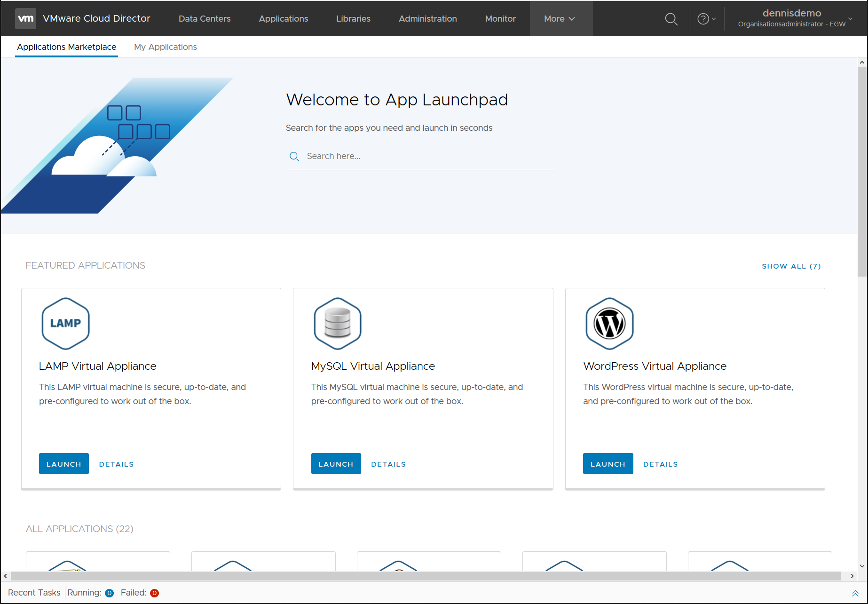Click the horizontal scrollbar left arrow

[6, 576]
